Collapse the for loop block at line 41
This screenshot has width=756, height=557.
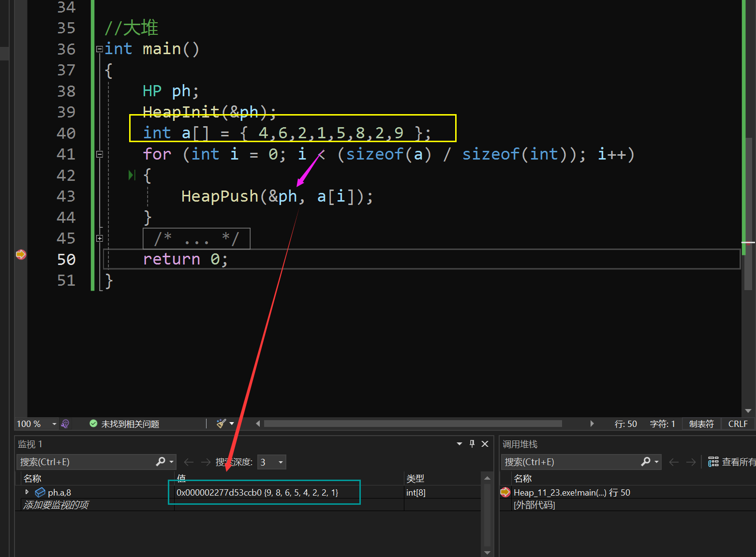click(99, 154)
